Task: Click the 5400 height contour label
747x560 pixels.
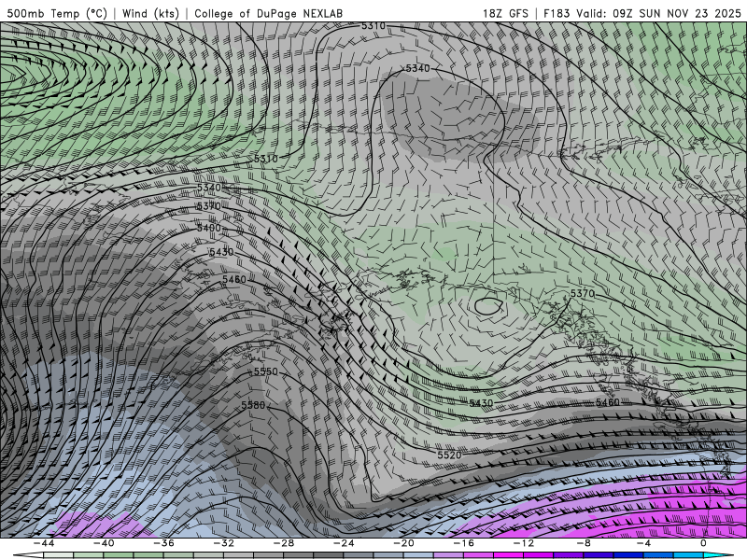Action: coord(209,228)
